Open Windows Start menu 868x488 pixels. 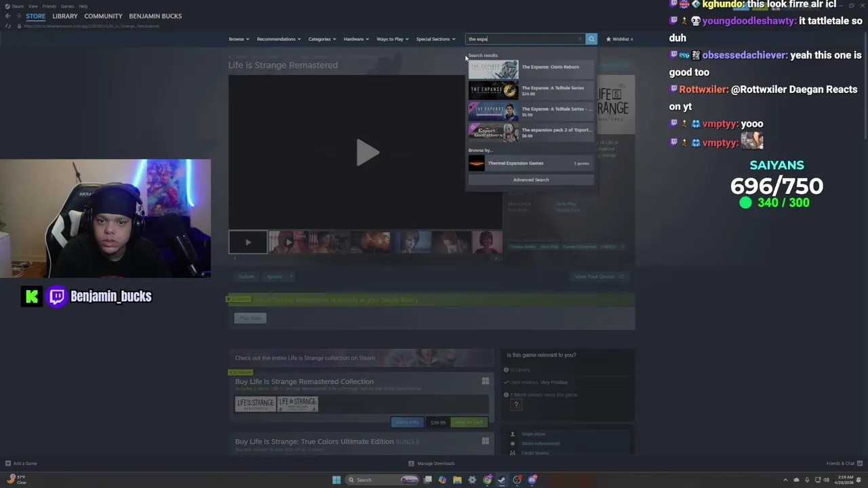click(336, 480)
